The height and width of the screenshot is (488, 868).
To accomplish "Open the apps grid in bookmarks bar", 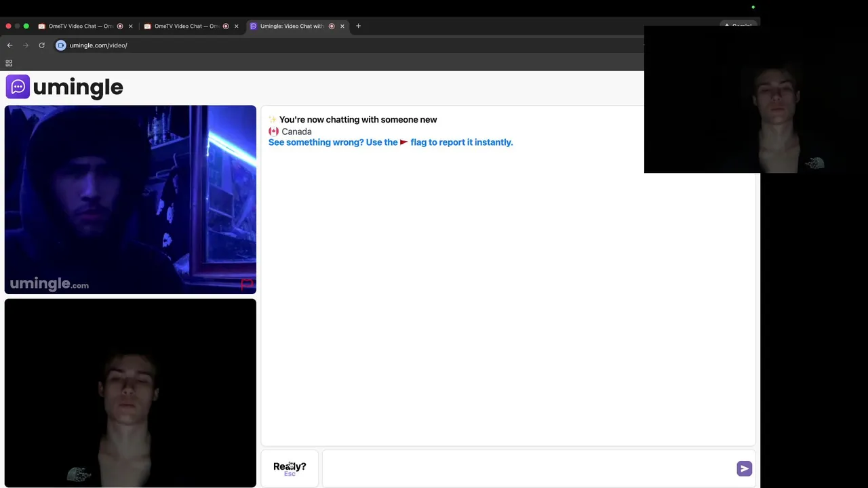I will [9, 63].
